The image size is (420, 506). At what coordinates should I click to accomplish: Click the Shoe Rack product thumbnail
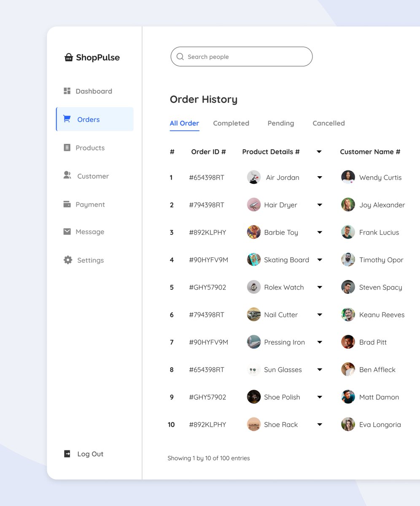(x=254, y=424)
